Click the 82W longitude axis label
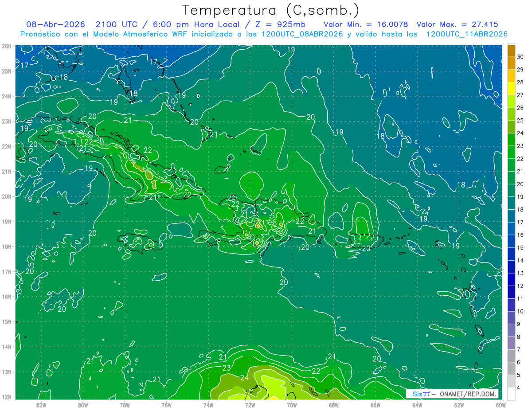The image size is (532, 411). click(41, 404)
